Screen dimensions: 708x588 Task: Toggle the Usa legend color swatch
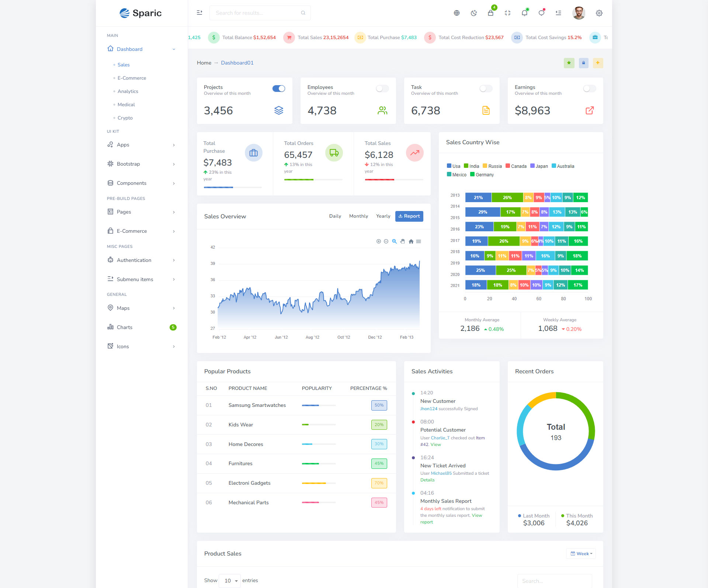[x=449, y=166]
